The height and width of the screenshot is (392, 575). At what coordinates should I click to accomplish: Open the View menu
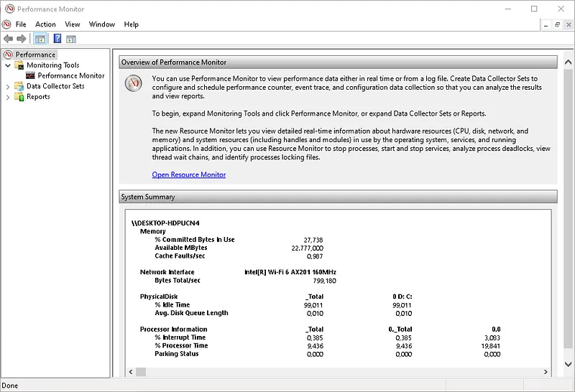(x=73, y=24)
